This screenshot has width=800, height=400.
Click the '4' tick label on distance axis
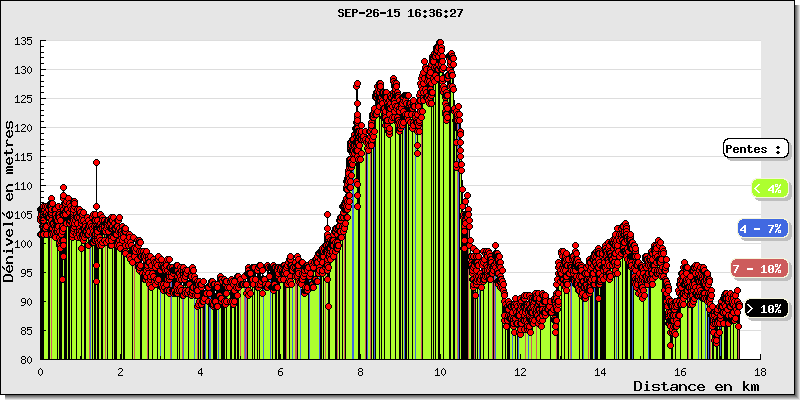pos(200,371)
